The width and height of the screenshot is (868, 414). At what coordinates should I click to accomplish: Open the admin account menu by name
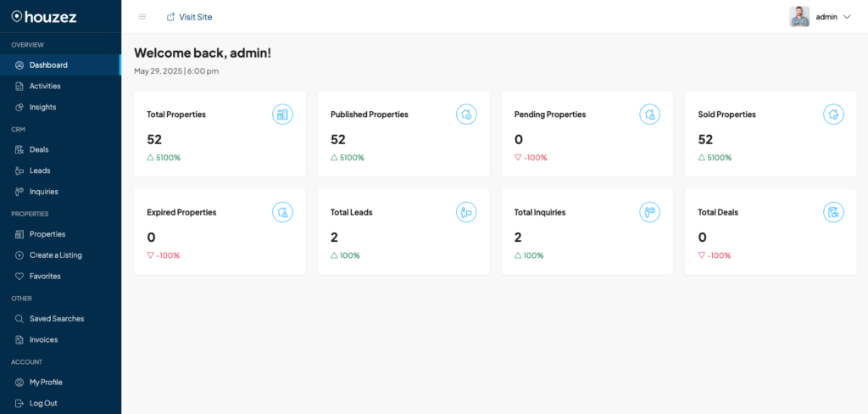pos(826,17)
